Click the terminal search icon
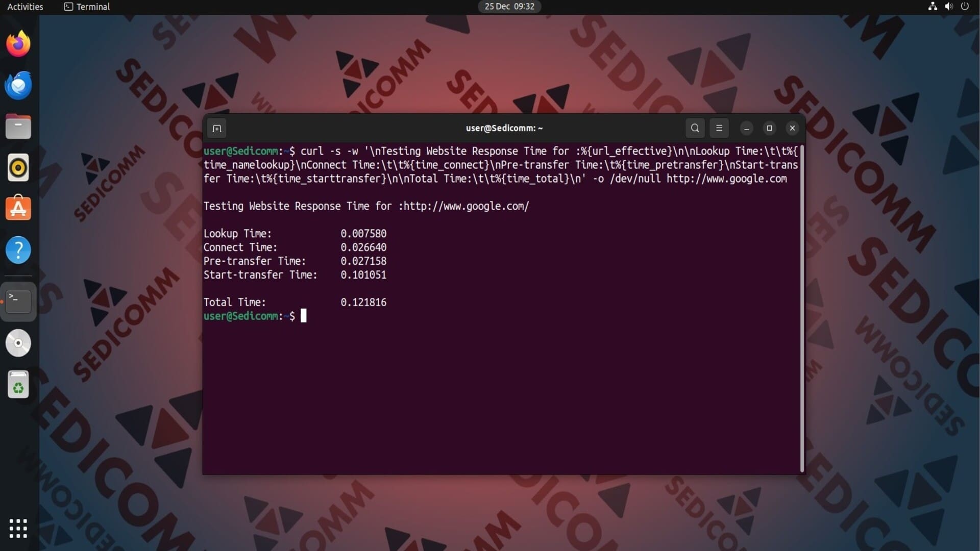Screen dimensions: 980x551 [695, 128]
